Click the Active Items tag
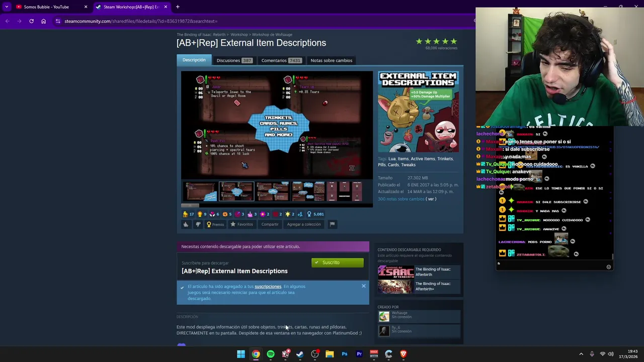This screenshot has height=362, width=644. click(423, 159)
